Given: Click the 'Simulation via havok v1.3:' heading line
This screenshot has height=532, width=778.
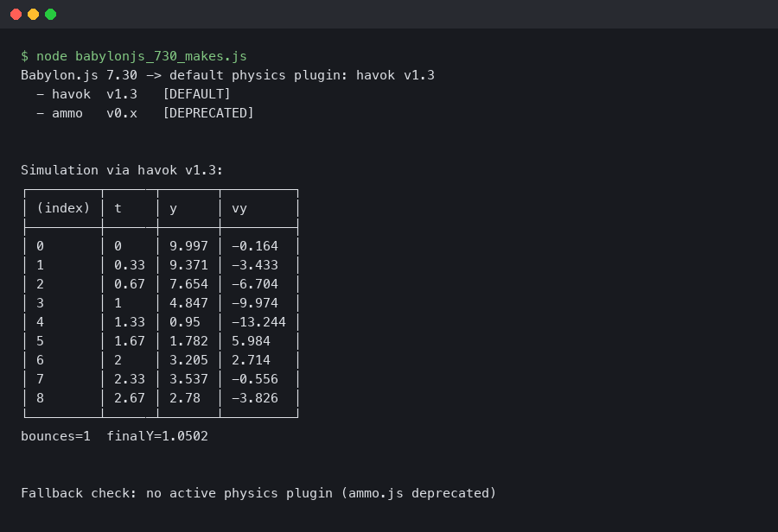Looking at the screenshot, I should 122,170.
